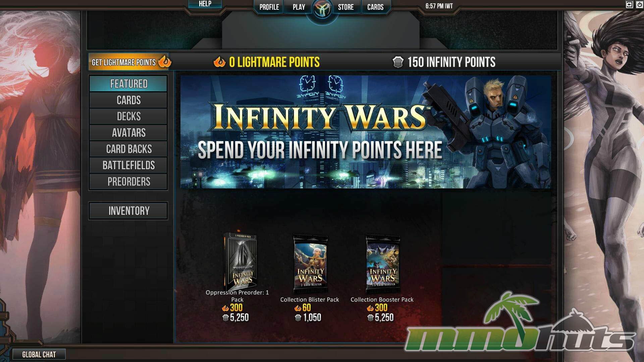Open the Profile tab
Screen dimensions: 644x362
269,7
